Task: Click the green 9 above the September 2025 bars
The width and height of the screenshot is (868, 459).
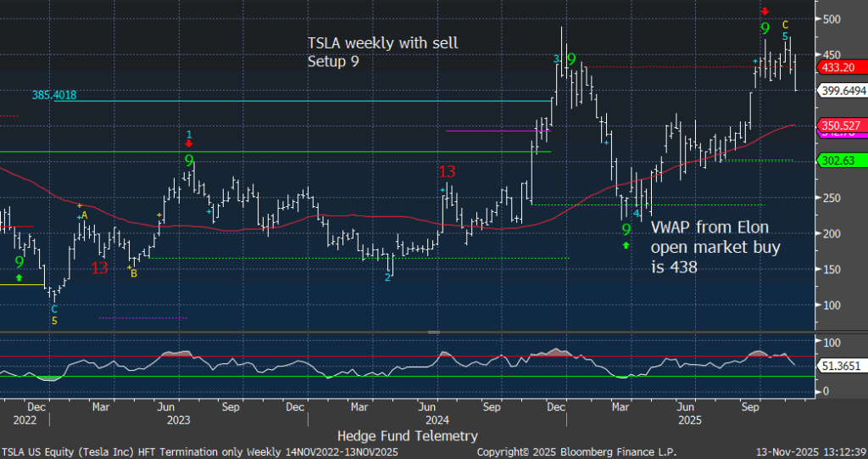Action: pos(765,29)
